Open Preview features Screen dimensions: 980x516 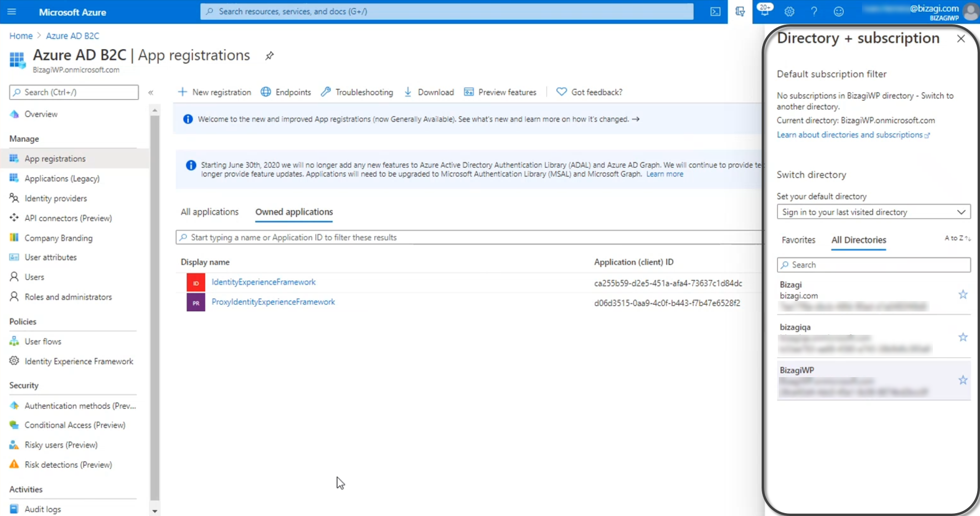click(500, 92)
